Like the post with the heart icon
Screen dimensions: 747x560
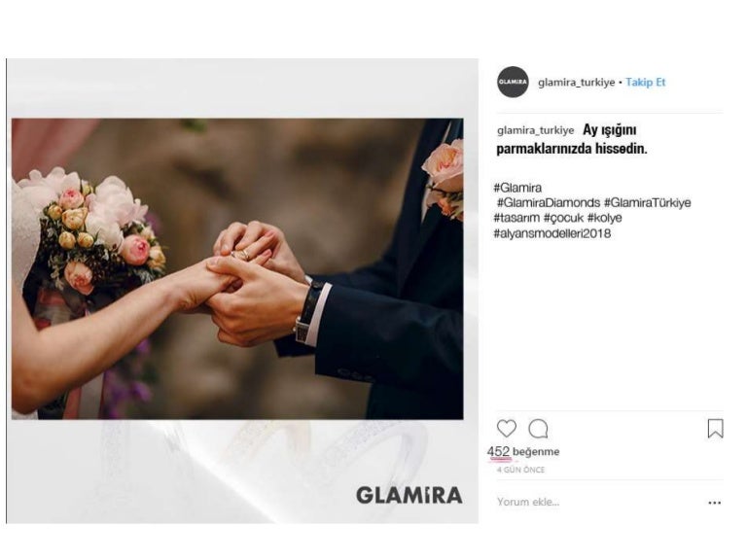507,429
